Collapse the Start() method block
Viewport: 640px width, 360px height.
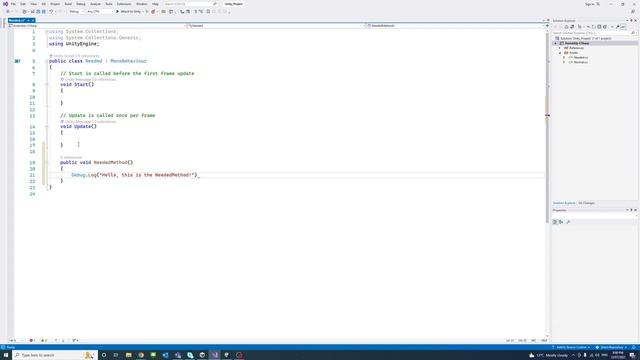(x=47, y=84)
